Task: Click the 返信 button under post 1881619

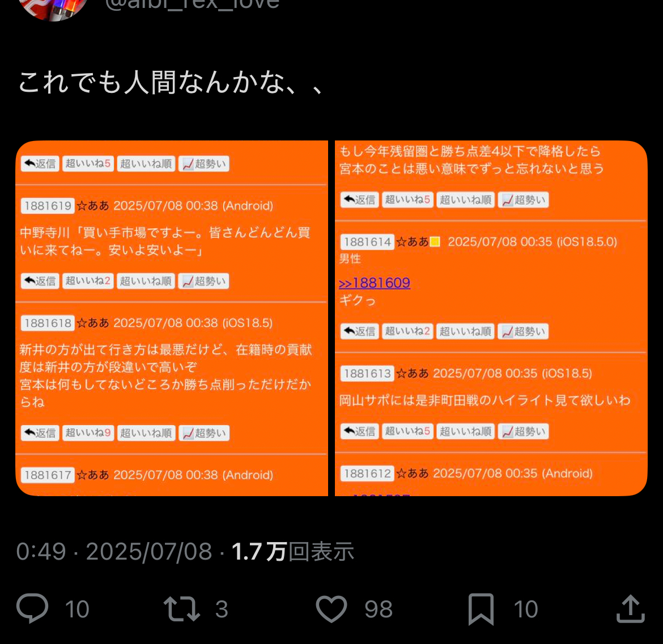Action: tap(40, 281)
